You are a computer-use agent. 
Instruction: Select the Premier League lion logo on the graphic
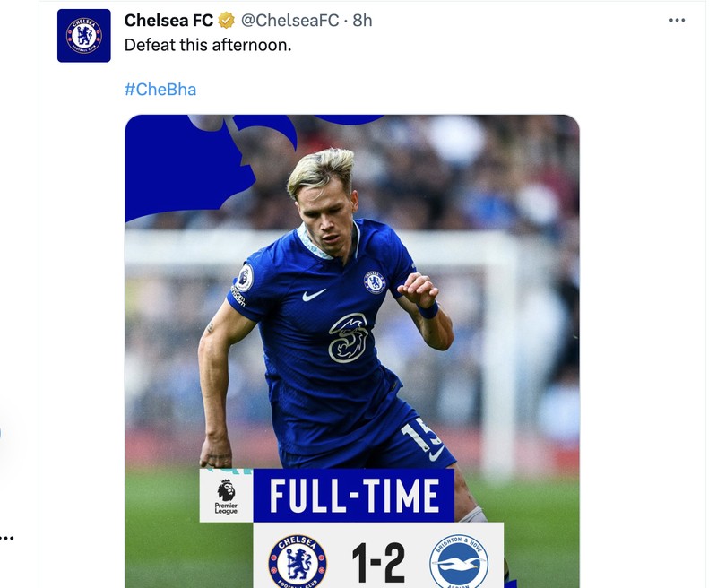(x=225, y=489)
